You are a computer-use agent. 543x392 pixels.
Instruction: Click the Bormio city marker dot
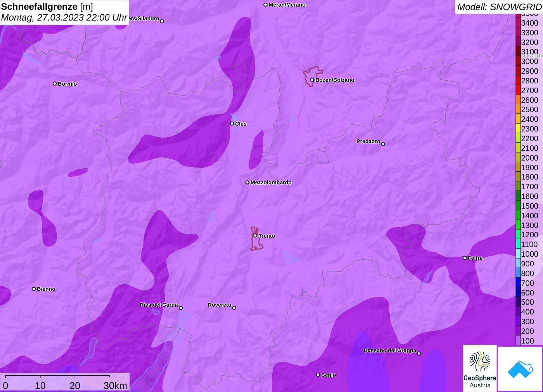(55, 84)
